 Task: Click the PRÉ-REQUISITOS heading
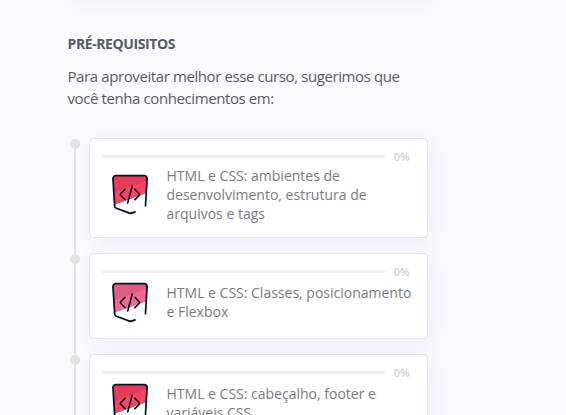pos(121,44)
